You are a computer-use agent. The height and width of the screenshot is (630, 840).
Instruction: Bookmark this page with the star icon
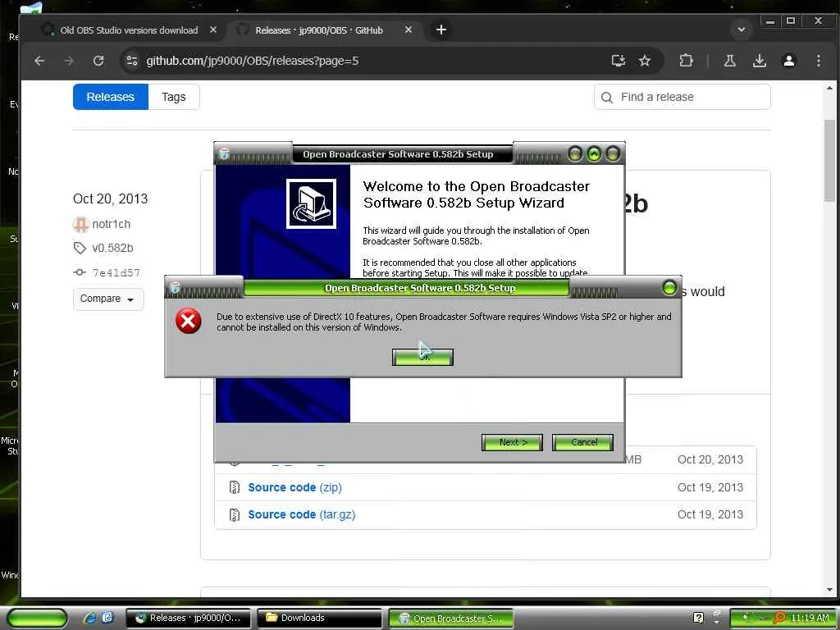pyautogui.click(x=645, y=61)
